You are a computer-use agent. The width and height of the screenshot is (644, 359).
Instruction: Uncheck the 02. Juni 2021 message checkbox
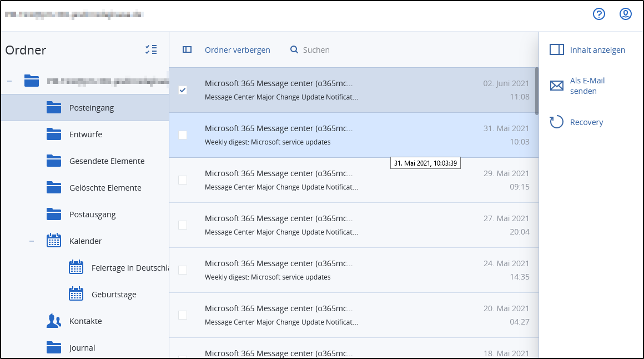click(x=183, y=90)
